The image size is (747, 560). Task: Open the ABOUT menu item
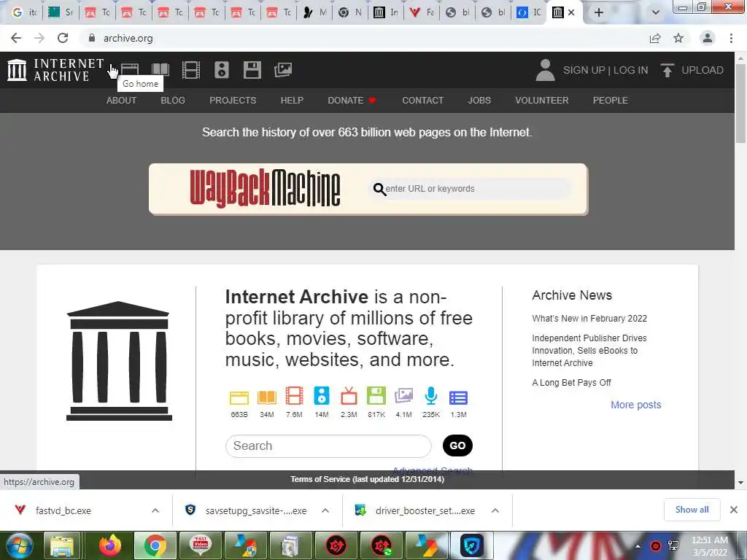pos(122,101)
